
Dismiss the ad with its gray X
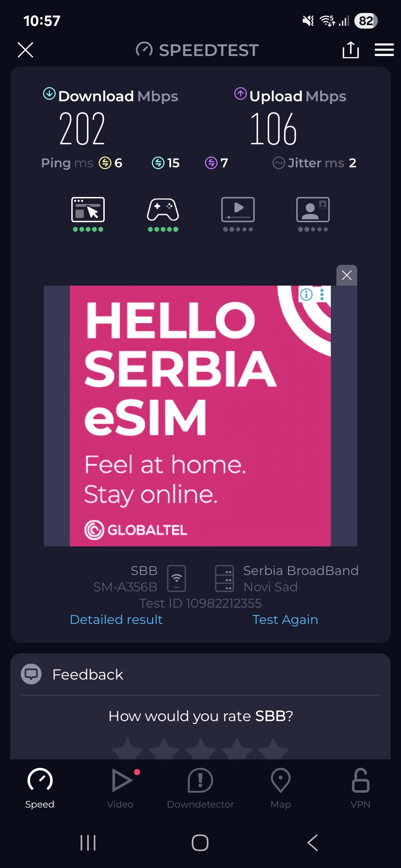point(347,275)
